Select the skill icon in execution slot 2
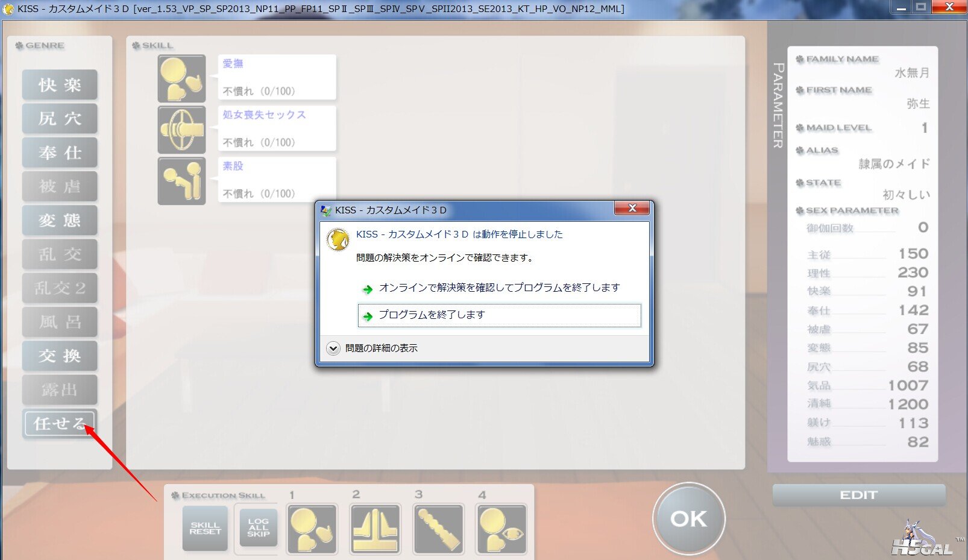The height and width of the screenshot is (560, 968). point(375,529)
